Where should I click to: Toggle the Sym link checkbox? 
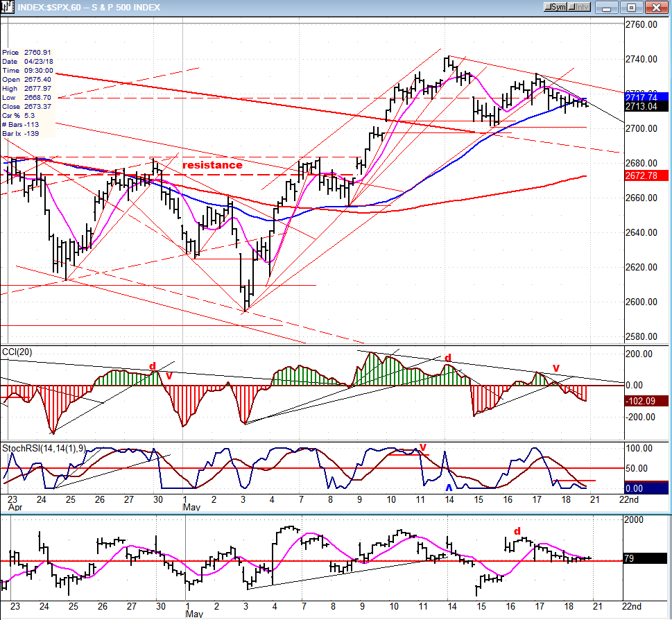pyautogui.click(x=555, y=7)
